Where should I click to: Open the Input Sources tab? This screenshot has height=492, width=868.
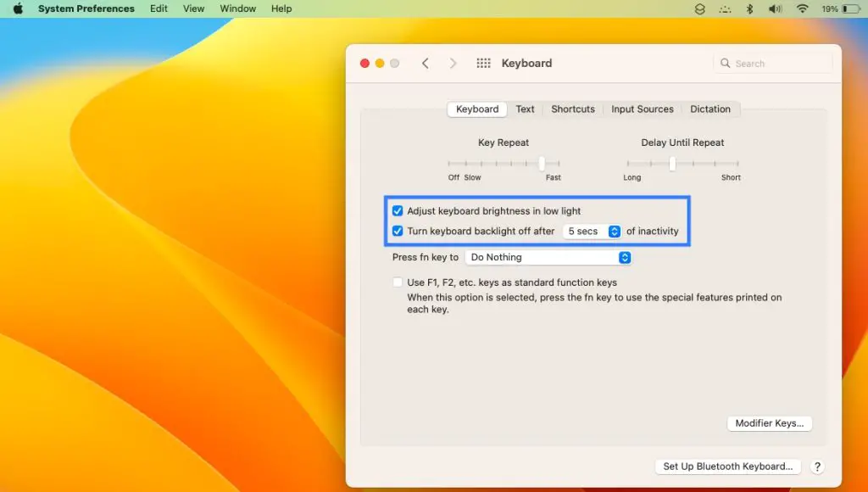click(x=643, y=109)
